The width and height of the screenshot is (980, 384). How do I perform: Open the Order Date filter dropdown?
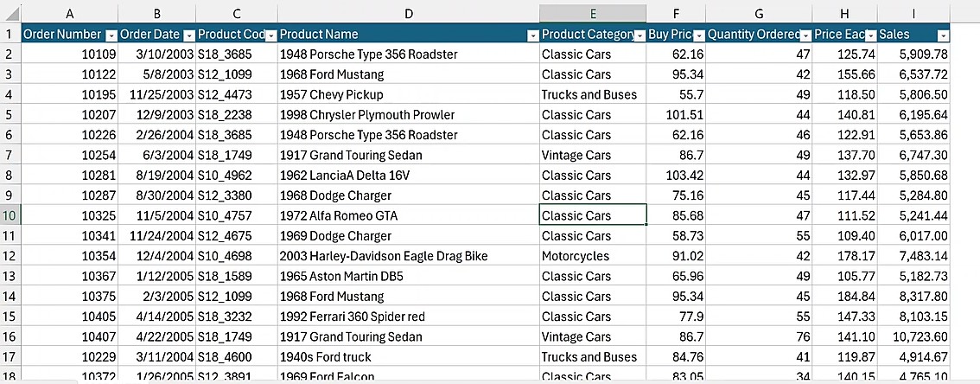[188, 35]
